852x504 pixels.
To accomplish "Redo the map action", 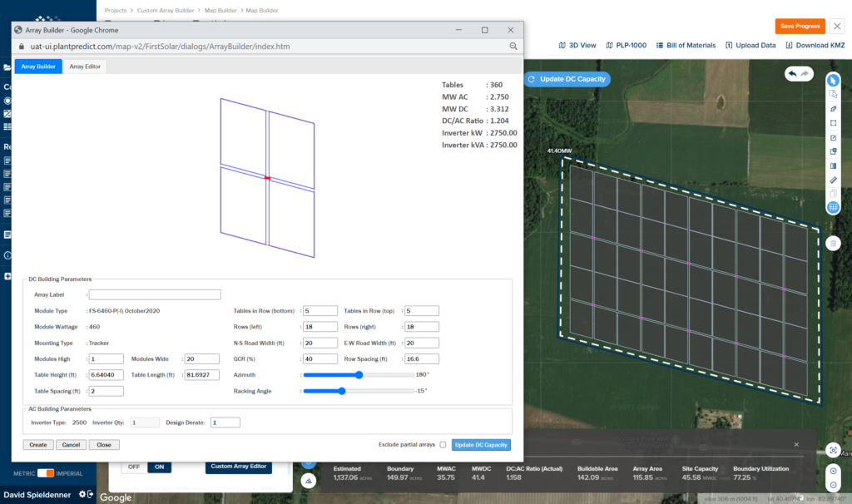I will (805, 73).
